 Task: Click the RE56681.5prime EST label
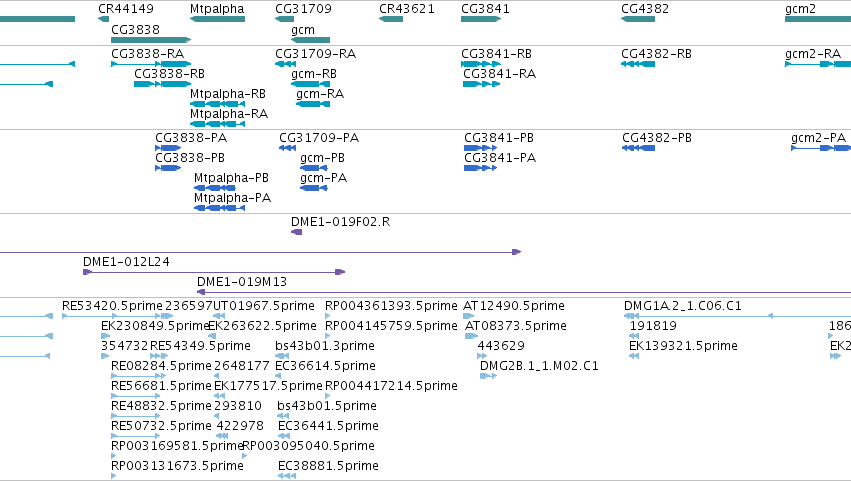pos(161,387)
